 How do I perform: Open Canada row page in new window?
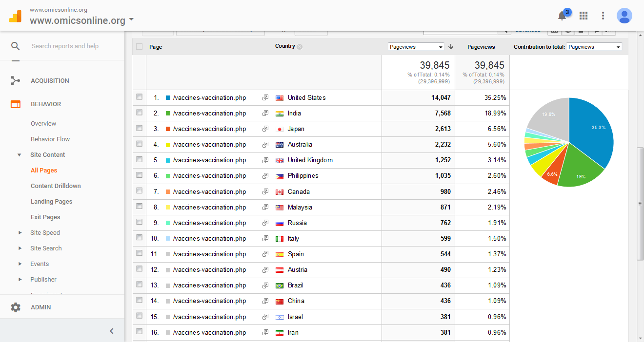coord(265,191)
